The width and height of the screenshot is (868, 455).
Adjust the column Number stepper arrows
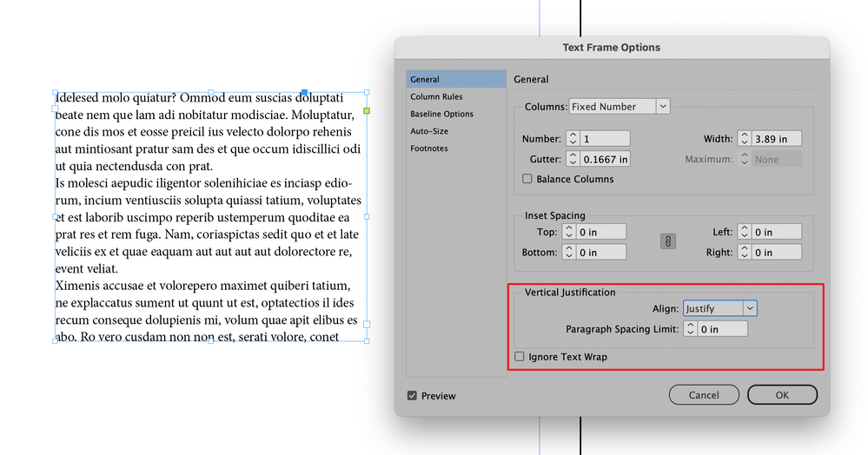click(x=573, y=138)
